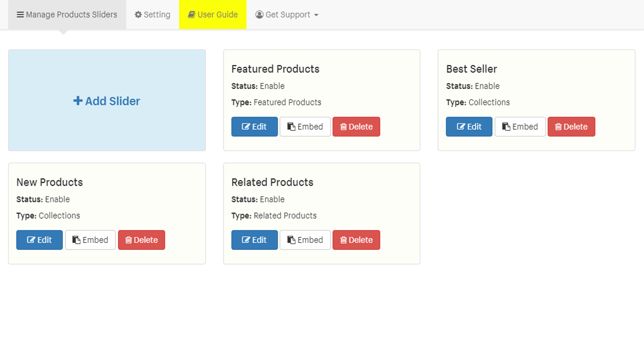Embed the Featured Products slider
Image resolution: width=644 pixels, height=362 pixels.
click(305, 126)
